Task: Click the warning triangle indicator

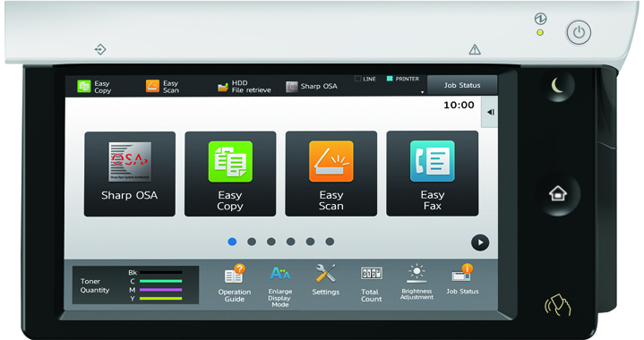Action: (475, 49)
